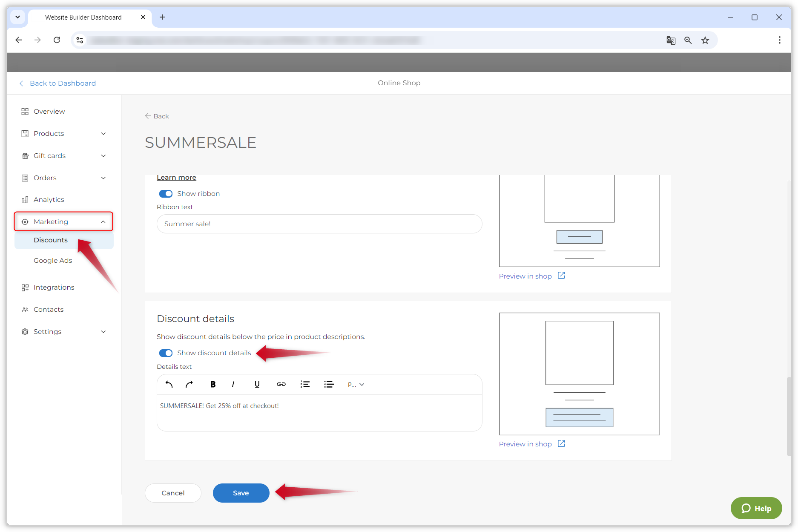
Task: Apply italic styling to details text
Action: [233, 384]
